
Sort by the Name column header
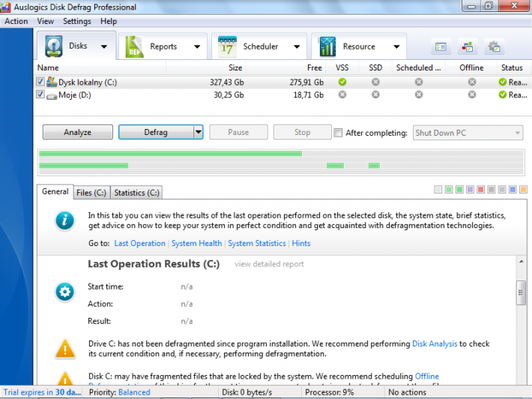point(100,67)
